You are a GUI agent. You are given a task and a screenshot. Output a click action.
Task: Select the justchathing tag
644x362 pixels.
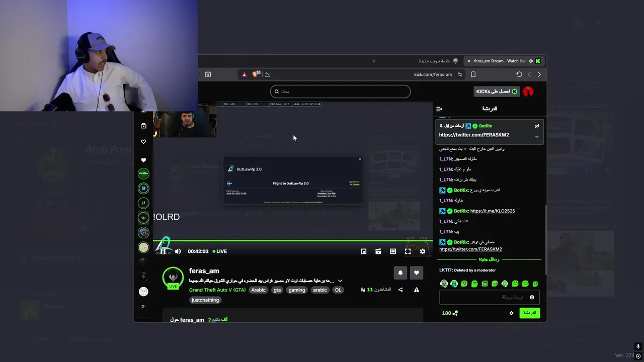click(x=205, y=300)
